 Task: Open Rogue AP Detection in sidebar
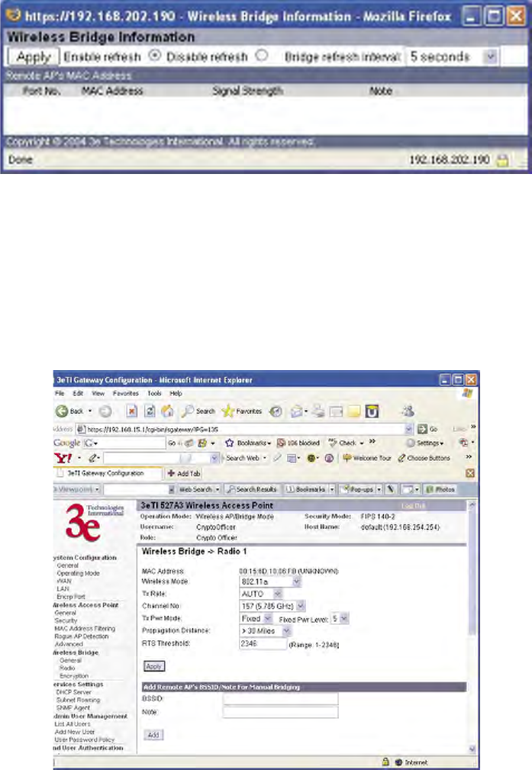pos(82,636)
